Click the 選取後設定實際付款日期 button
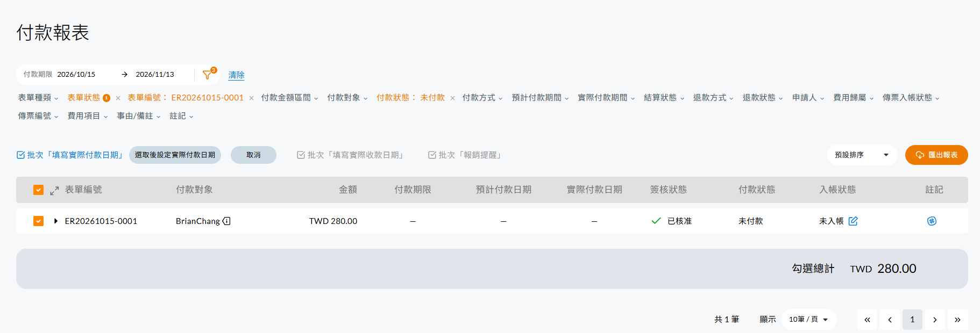The image size is (980, 333). 175,155
